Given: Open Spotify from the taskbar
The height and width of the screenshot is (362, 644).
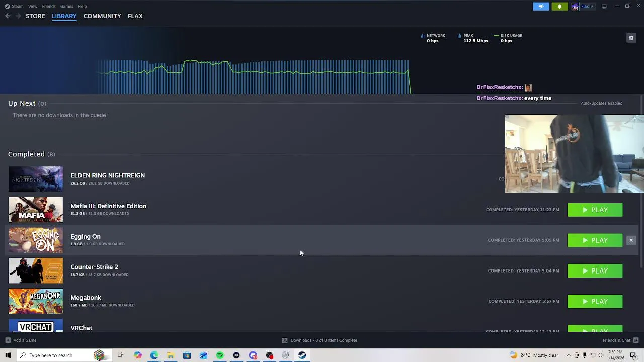Looking at the screenshot, I should click(x=220, y=355).
